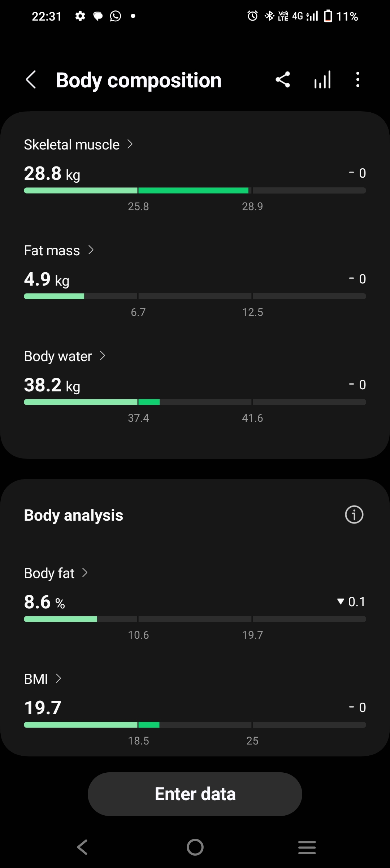Tap the Body analysis heading
This screenshot has height=868, width=390.
pos(74,515)
